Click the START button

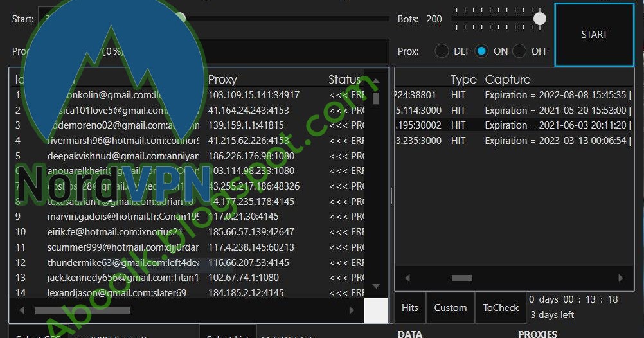[594, 35]
